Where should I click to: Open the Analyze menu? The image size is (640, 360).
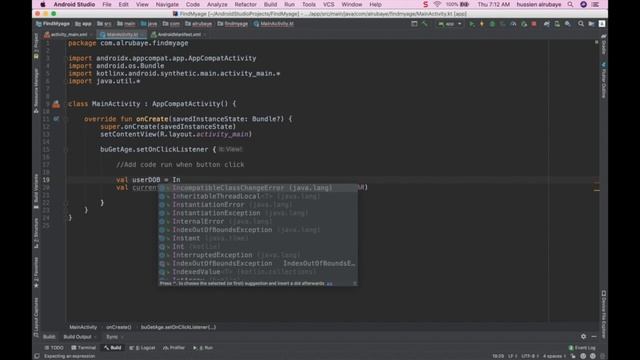217,4
